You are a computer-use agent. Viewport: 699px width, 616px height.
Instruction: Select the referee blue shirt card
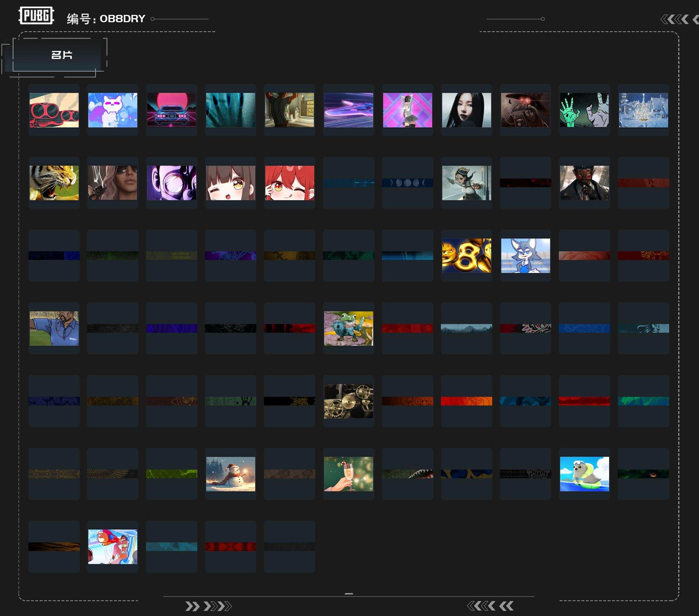click(x=54, y=328)
